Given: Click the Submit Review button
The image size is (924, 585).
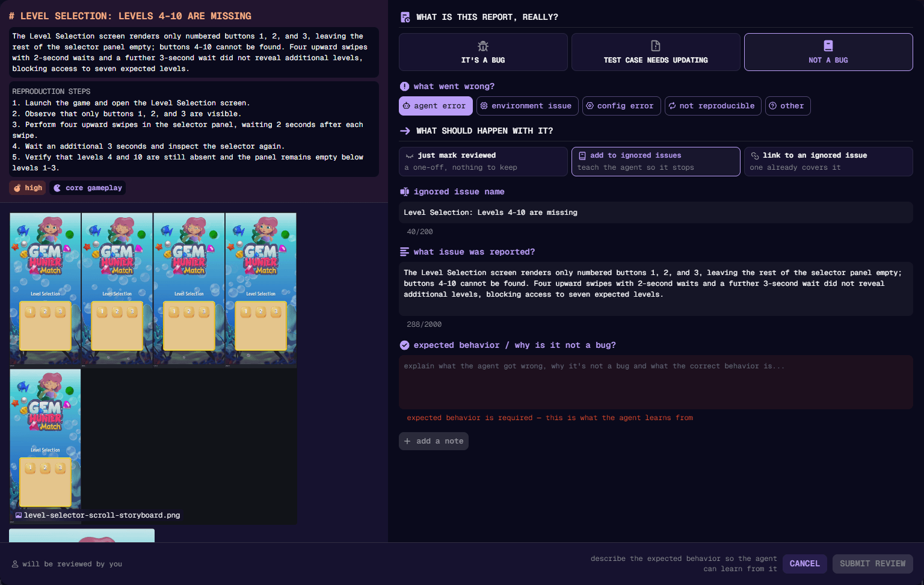Looking at the screenshot, I should pos(872,564).
